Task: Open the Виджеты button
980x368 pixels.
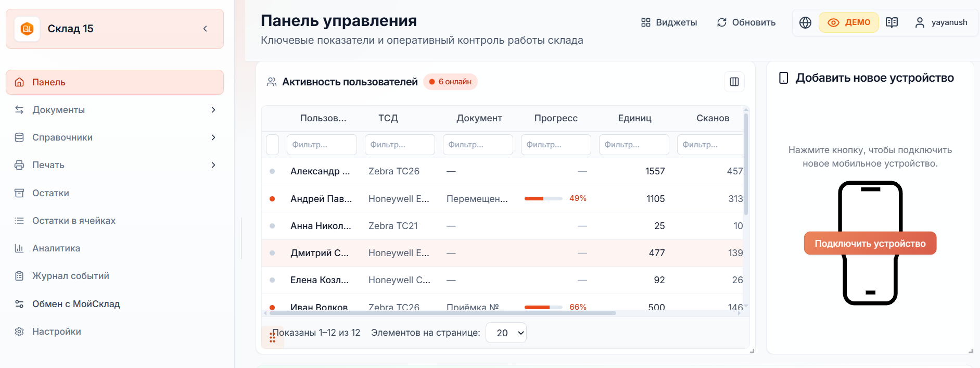Action: (x=669, y=22)
